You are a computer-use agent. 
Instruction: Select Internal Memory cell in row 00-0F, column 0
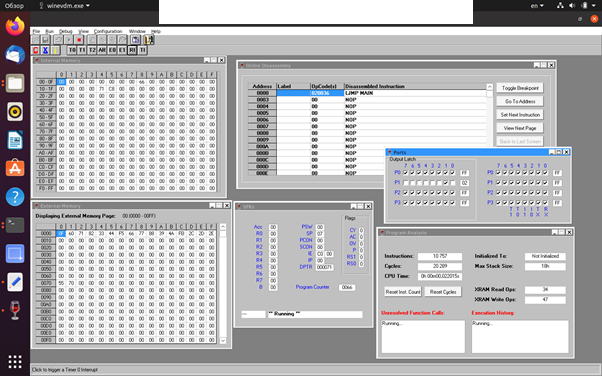[x=61, y=82]
